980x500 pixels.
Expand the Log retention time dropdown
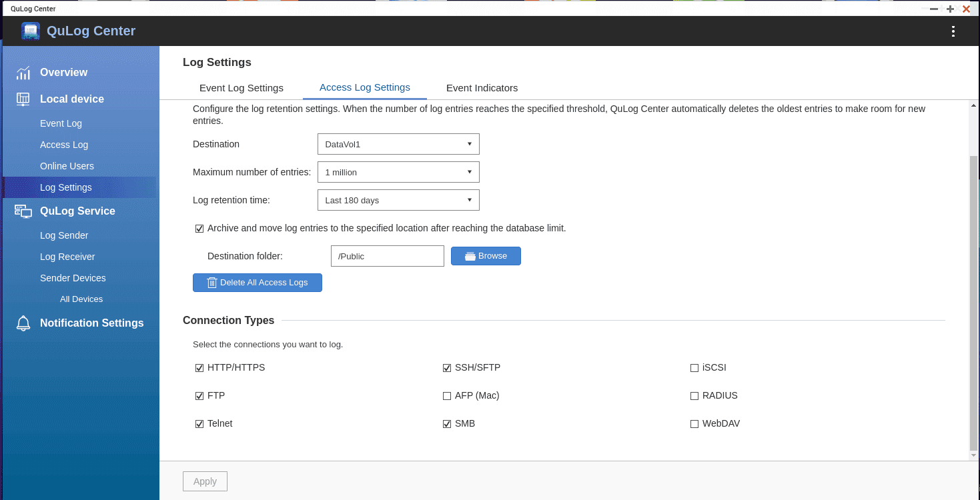click(398, 200)
